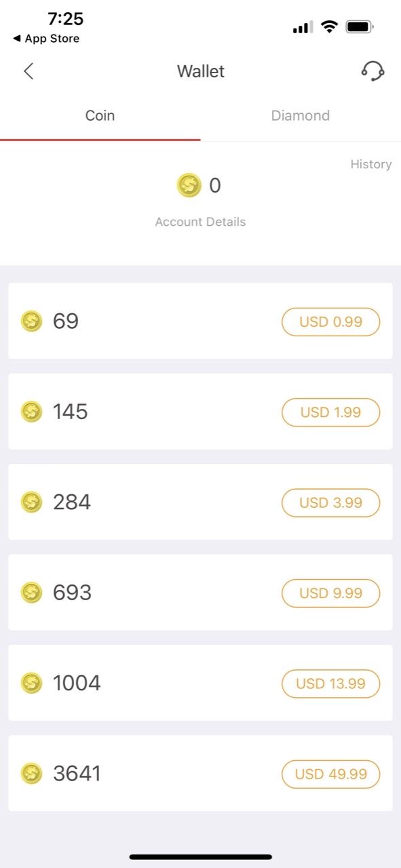Buy 693 coins for USD 9.99
The image size is (401, 868).
pos(331,593)
